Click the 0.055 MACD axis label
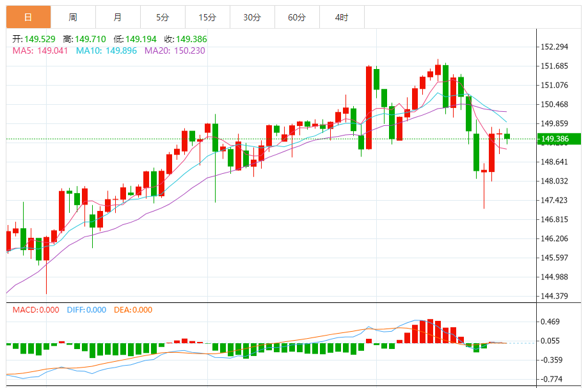This screenshot has width=588, height=388. 550,341
